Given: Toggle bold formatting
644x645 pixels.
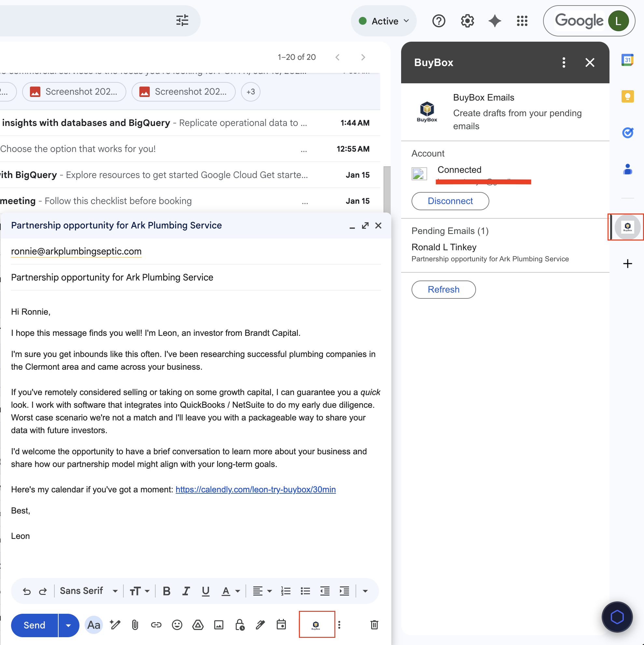Looking at the screenshot, I should (x=166, y=591).
